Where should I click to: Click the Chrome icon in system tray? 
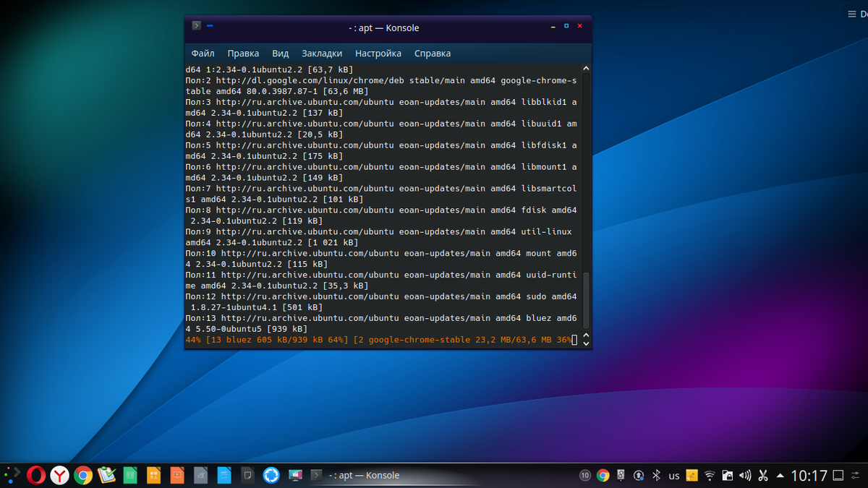click(603, 476)
